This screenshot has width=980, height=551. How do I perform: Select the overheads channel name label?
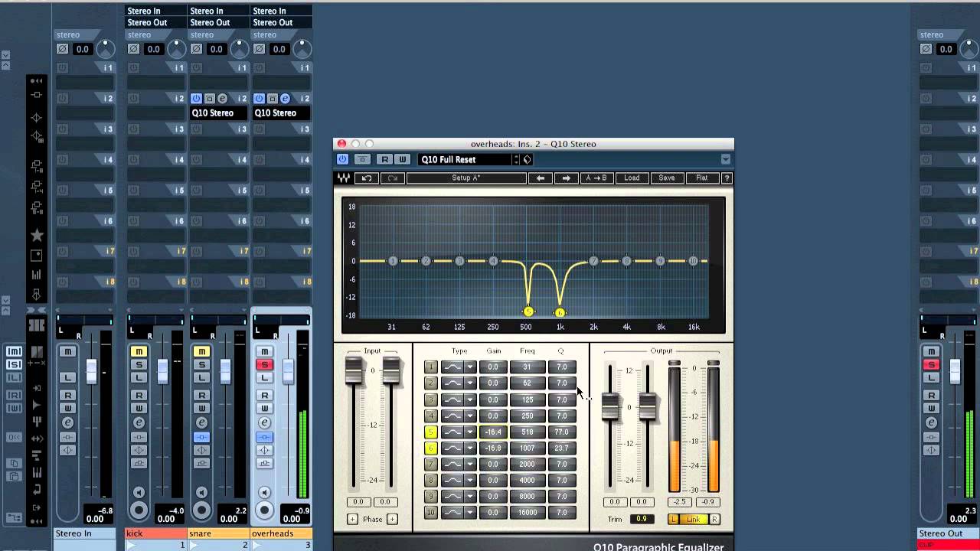pyautogui.click(x=281, y=533)
